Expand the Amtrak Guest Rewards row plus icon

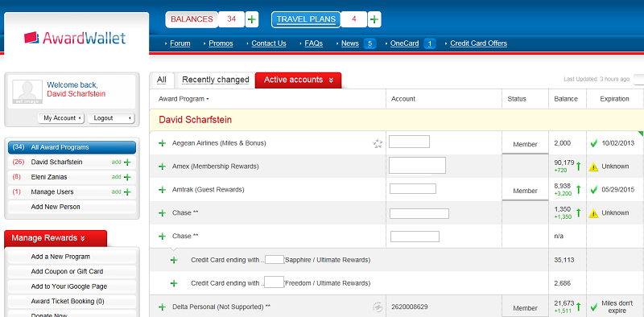point(163,190)
